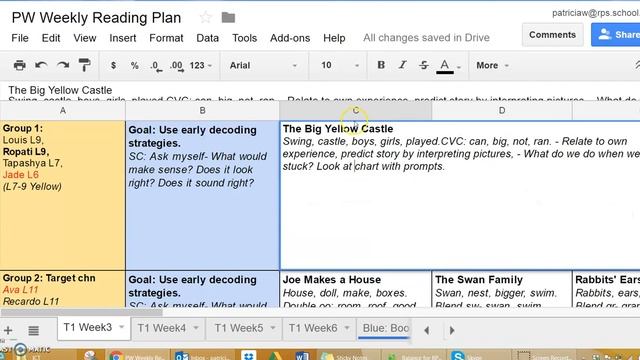Viewport: 640px width, 360px height.
Task: Click the print icon in the toolbar
Action: pyautogui.click(x=19, y=65)
